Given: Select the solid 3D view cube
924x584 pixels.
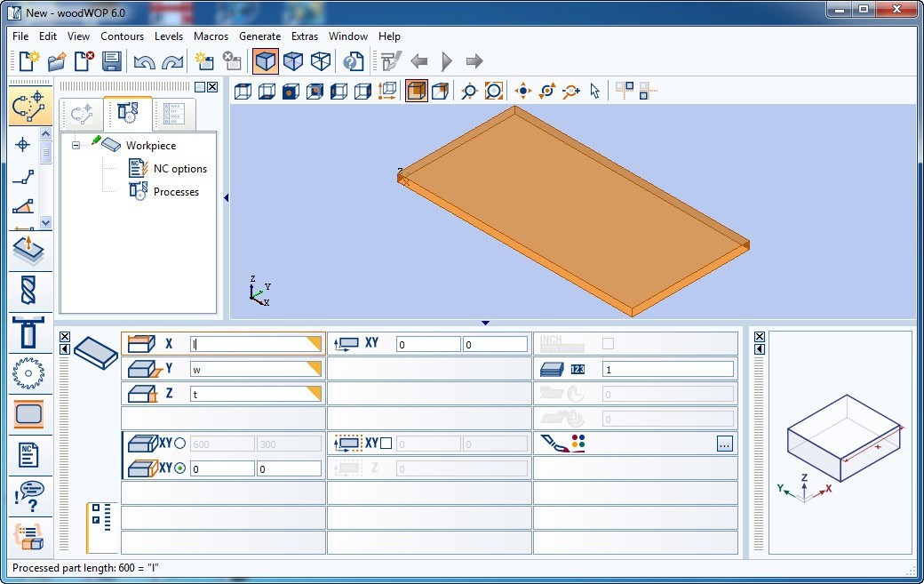Looking at the screenshot, I should (265, 60).
